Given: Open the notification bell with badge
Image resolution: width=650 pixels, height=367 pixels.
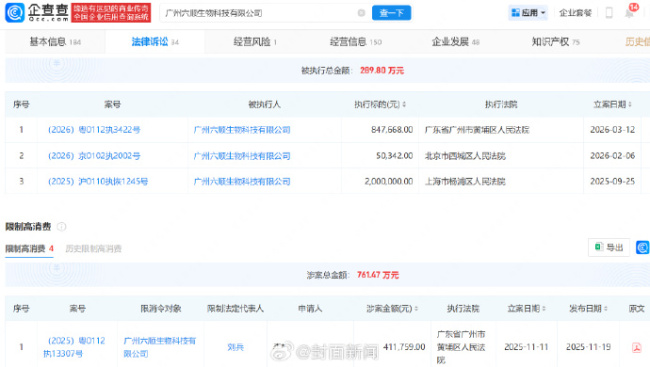Looking at the screenshot, I should pos(630,12).
